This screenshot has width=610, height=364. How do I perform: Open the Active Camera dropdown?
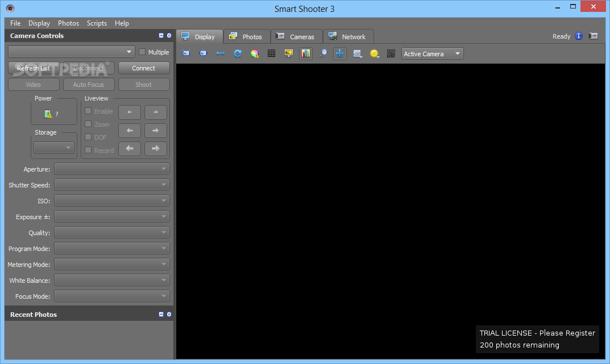coord(432,53)
